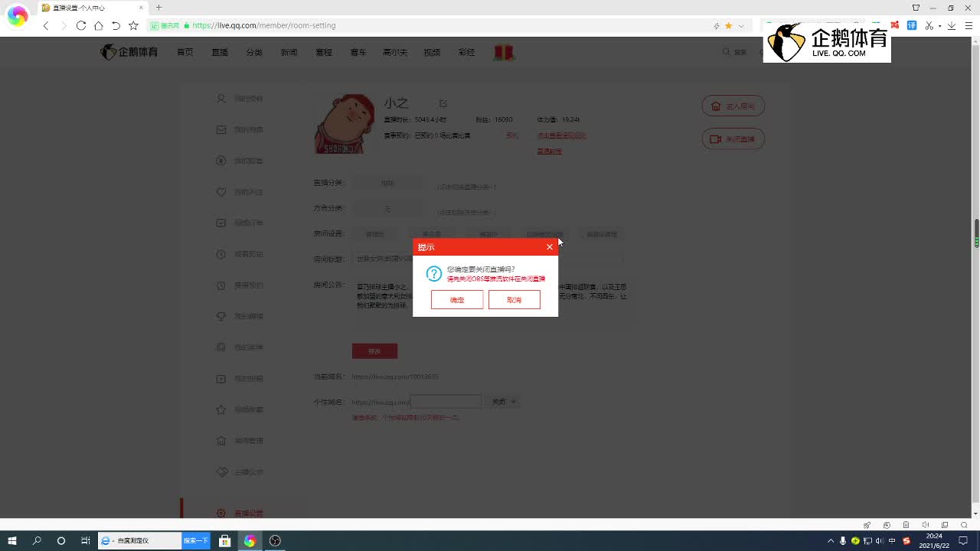The width and height of the screenshot is (980, 551).
Task: Open OBS Studio from the taskbar
Action: (275, 541)
